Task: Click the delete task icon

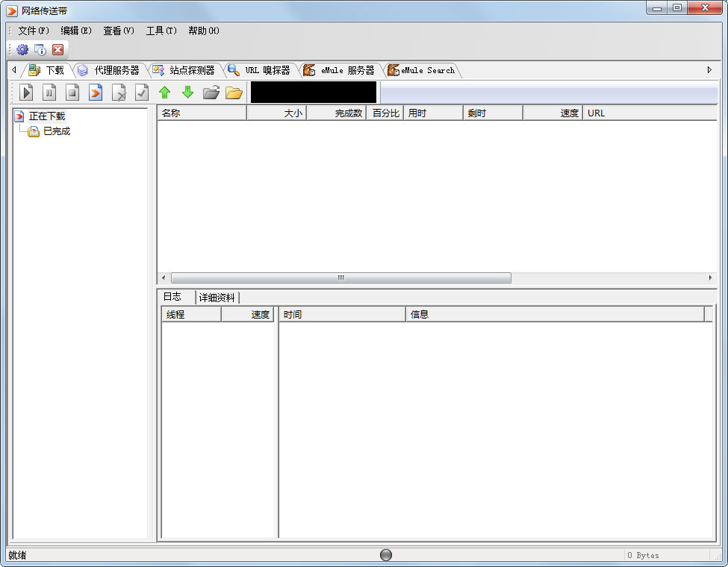Action: pos(119,93)
